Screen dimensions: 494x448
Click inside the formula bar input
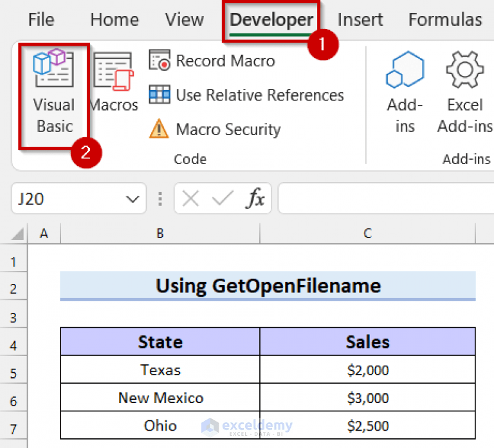386,199
